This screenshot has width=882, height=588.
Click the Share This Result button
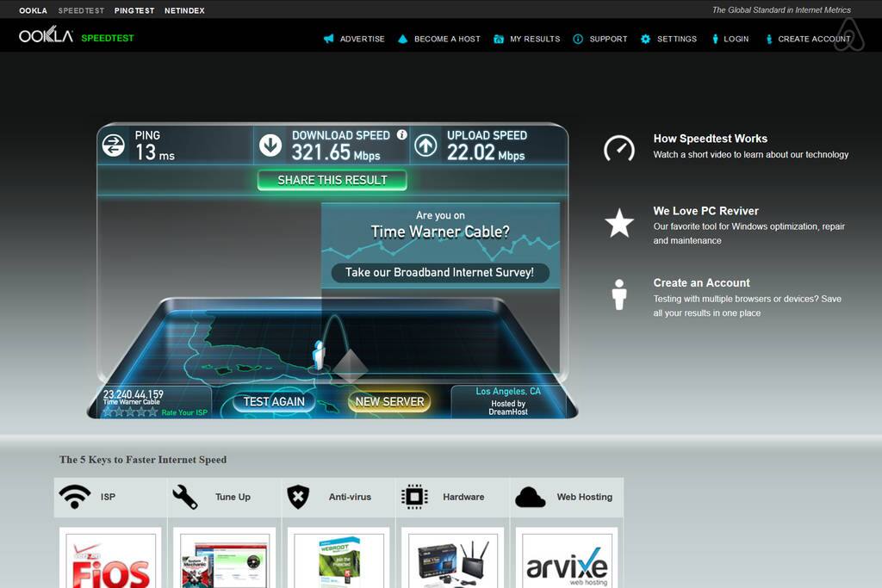[332, 181]
